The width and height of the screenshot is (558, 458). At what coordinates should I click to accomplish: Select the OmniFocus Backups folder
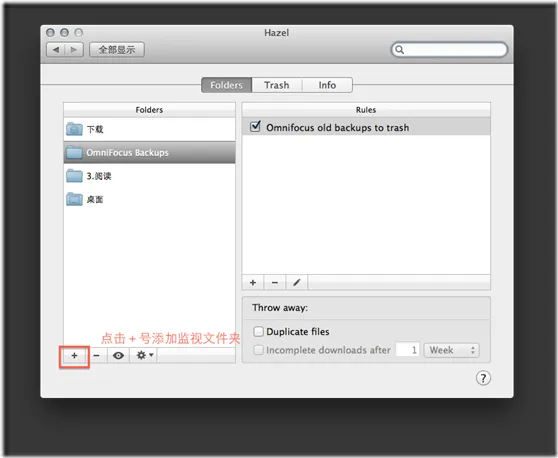[149, 153]
